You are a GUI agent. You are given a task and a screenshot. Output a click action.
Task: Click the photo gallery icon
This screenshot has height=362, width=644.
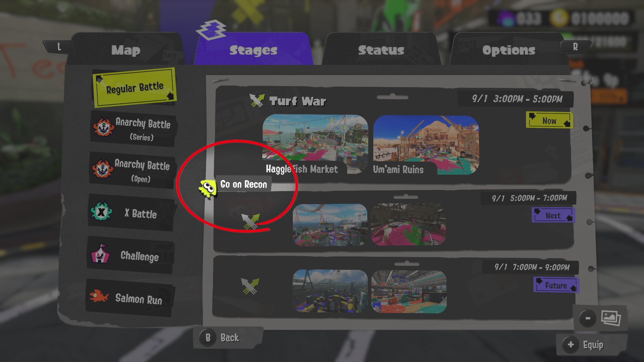(611, 317)
